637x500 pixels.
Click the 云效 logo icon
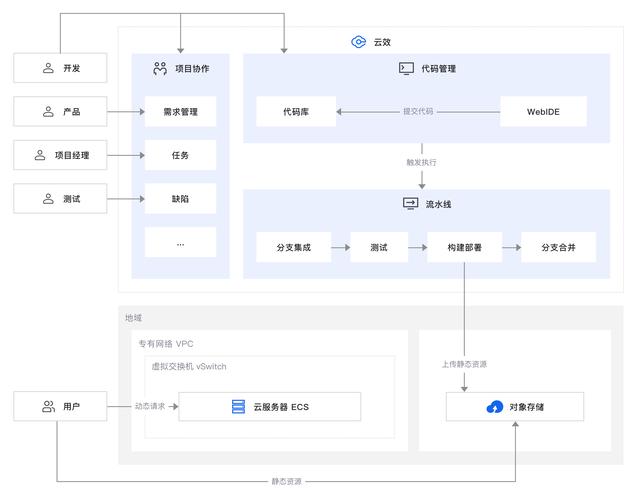coord(359,42)
